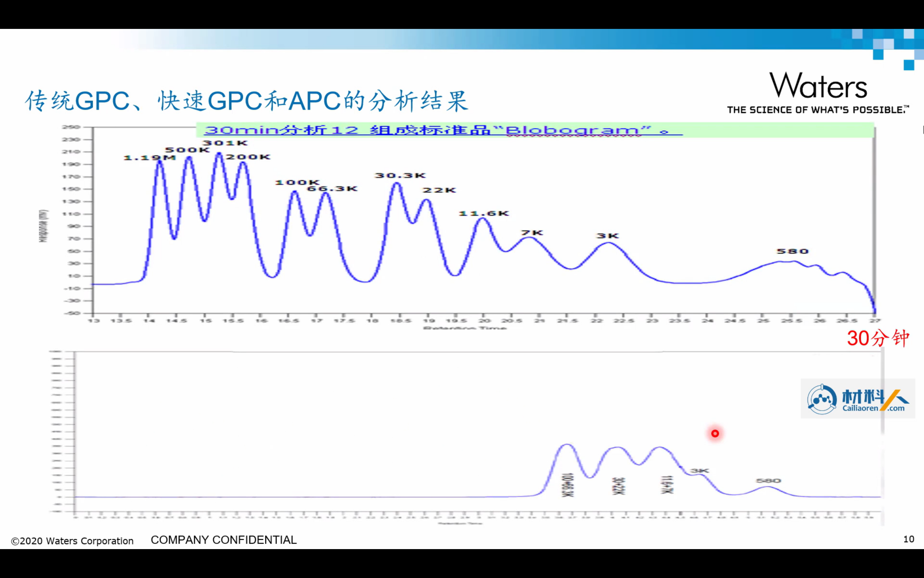The width and height of the screenshot is (924, 578).
Task: Click the Waters logo
Action: tap(818, 85)
